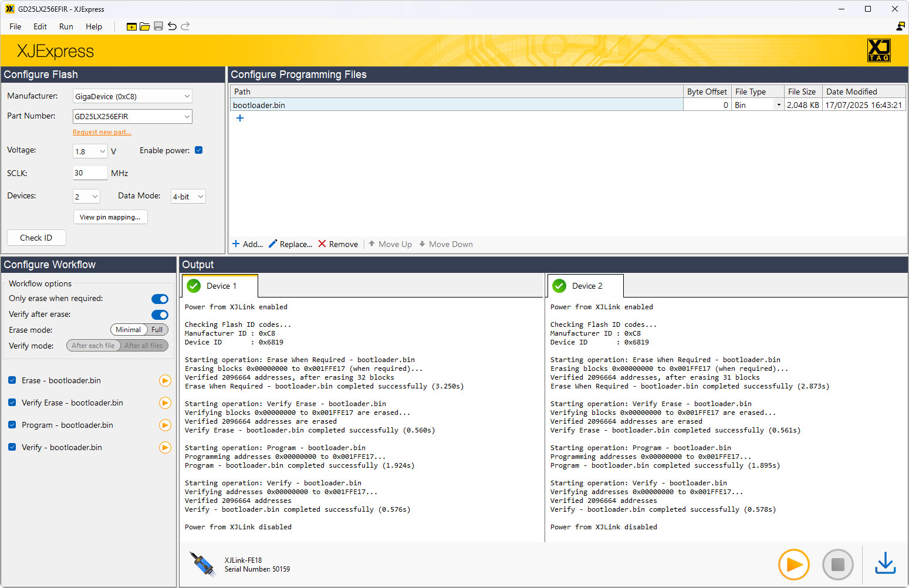The width and height of the screenshot is (909, 588).
Task: Click the open folder toolbar icon
Action: tap(145, 26)
